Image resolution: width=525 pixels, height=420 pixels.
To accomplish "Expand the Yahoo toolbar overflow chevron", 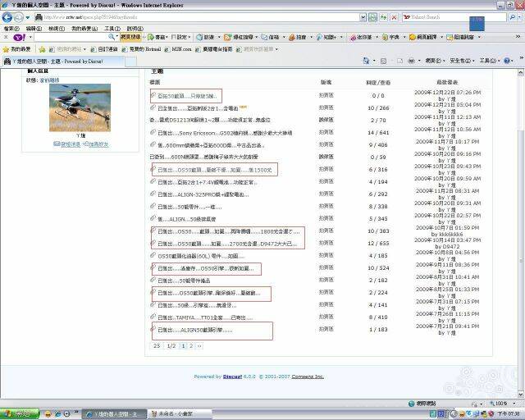I will pos(518,37).
